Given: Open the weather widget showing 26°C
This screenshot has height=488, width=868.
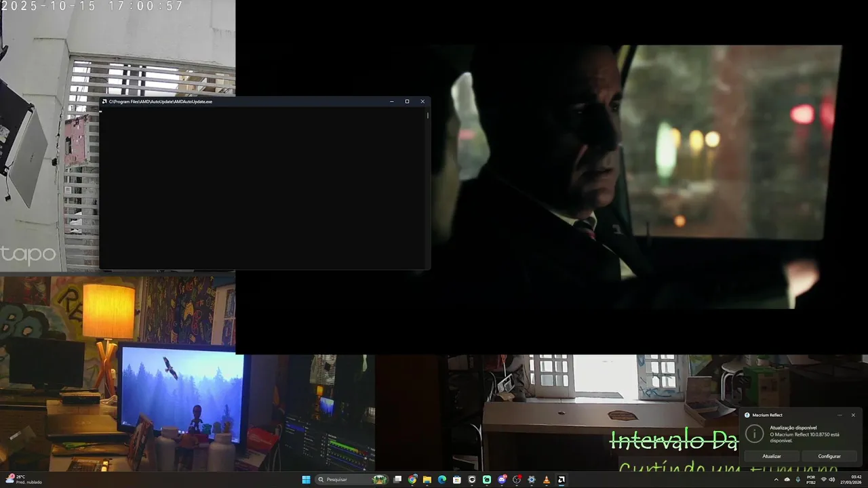Looking at the screenshot, I should [24, 479].
